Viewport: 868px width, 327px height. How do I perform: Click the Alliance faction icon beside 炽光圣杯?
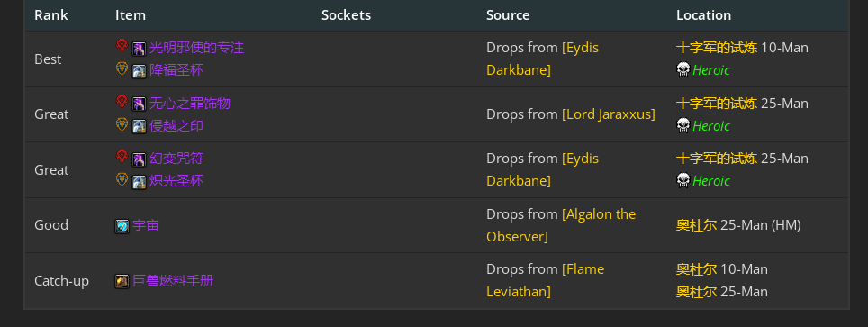[x=122, y=179]
